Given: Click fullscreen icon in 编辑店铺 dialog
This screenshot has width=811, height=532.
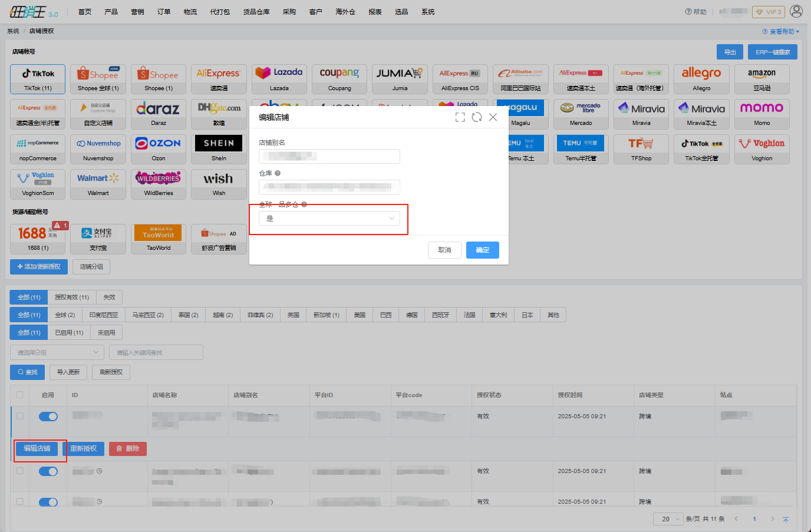Looking at the screenshot, I should (460, 117).
